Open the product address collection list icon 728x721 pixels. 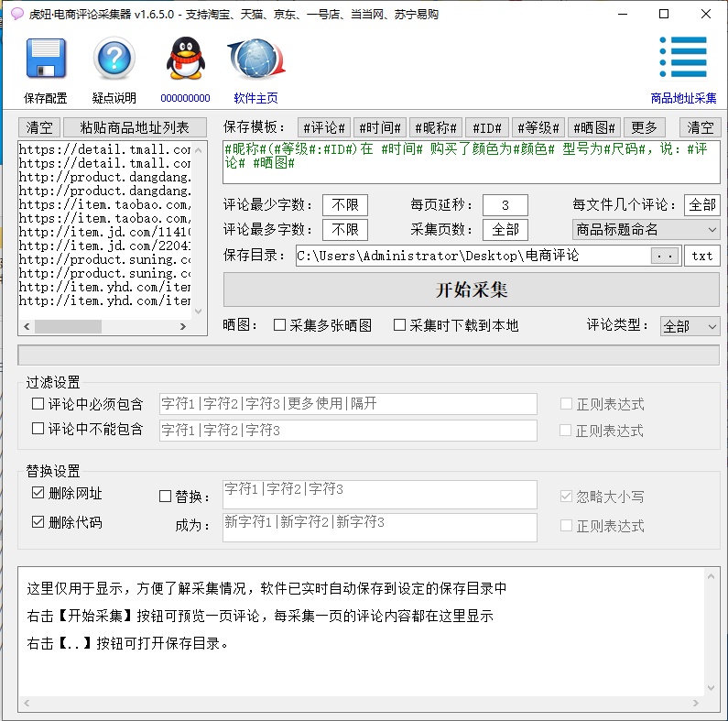(683, 59)
